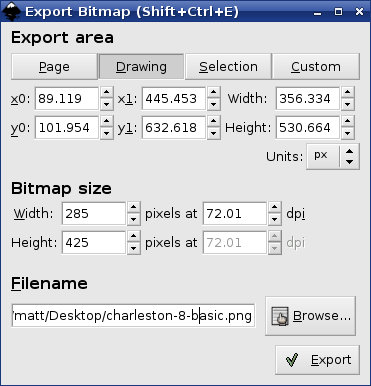The height and width of the screenshot is (386, 371).
Task: Click the y0 value field
Action: tap(67, 128)
